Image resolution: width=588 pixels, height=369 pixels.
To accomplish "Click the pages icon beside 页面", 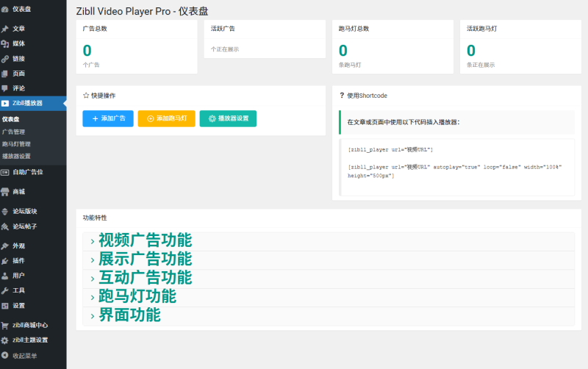I will point(5,74).
